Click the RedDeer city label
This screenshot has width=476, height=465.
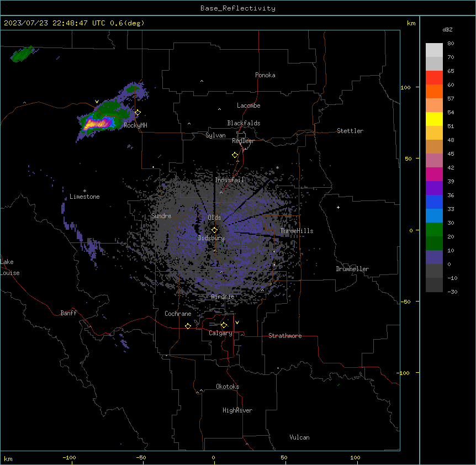(243, 141)
